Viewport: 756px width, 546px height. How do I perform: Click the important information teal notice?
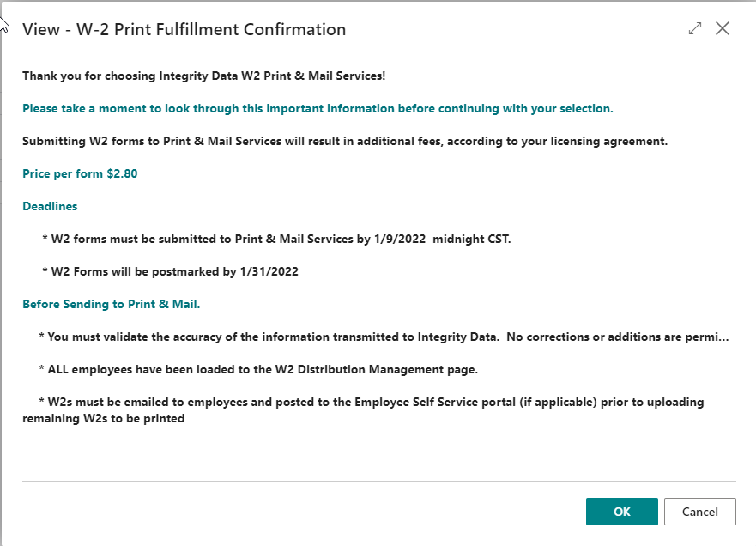(x=318, y=108)
